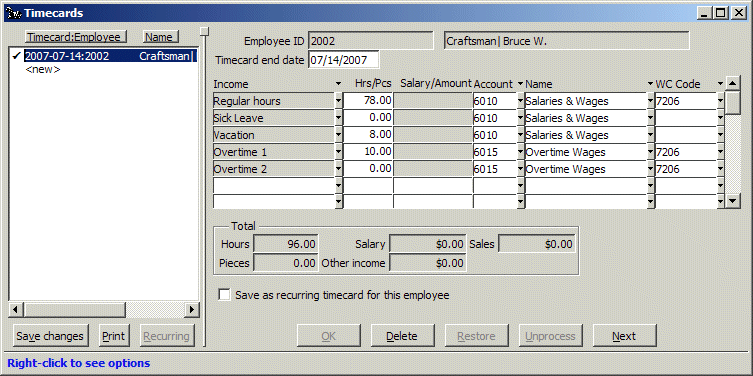Select the 2007-07-14:2002 timecard entry
The height and width of the screenshot is (376, 753).
click(x=110, y=56)
